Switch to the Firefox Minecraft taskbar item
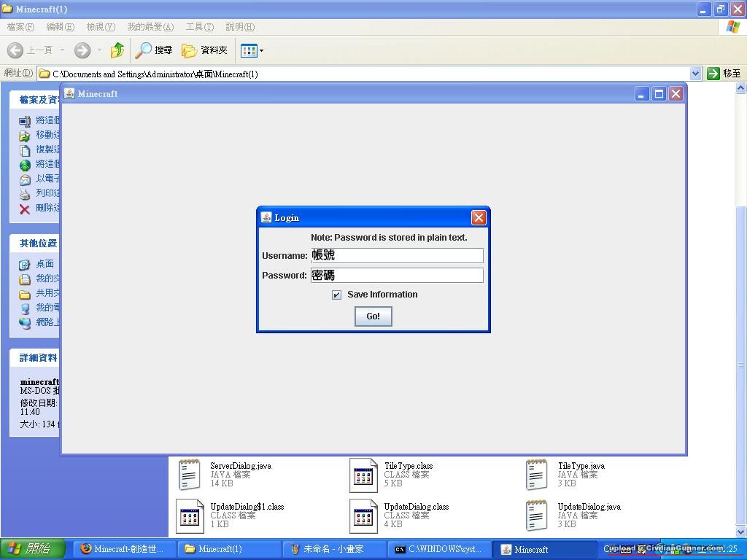The image size is (747, 560). [x=123, y=549]
